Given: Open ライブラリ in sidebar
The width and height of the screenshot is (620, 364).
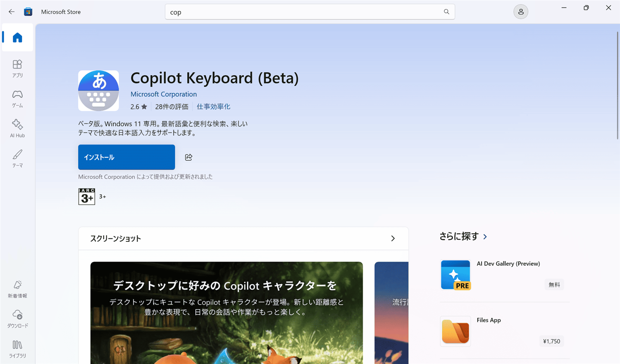Looking at the screenshot, I should coord(17,349).
